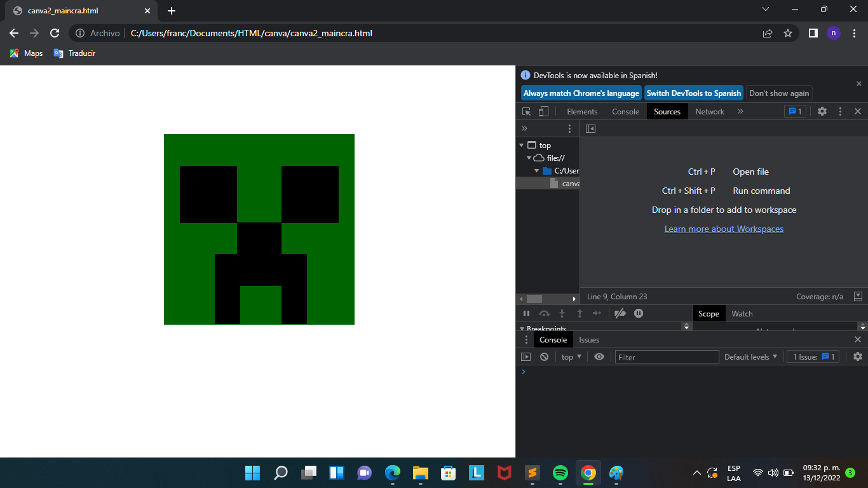The height and width of the screenshot is (488, 868).
Task: Select the Sources tab
Action: [667, 111]
